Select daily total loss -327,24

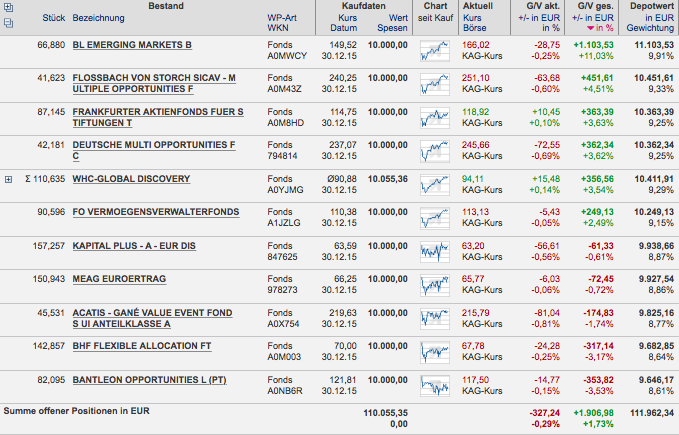(x=545, y=413)
